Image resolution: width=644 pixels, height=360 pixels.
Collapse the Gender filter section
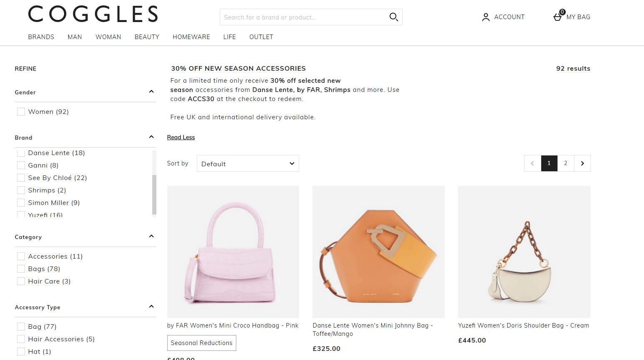(151, 91)
